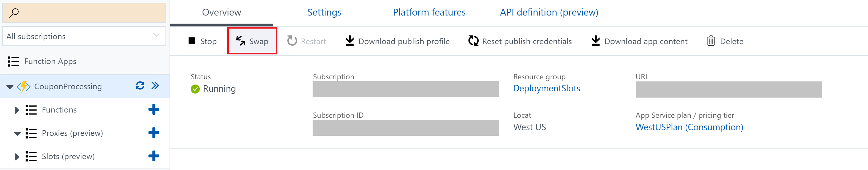This screenshot has height=170, width=868.
Task: Add a new function with plus icon
Action: click(x=154, y=109)
